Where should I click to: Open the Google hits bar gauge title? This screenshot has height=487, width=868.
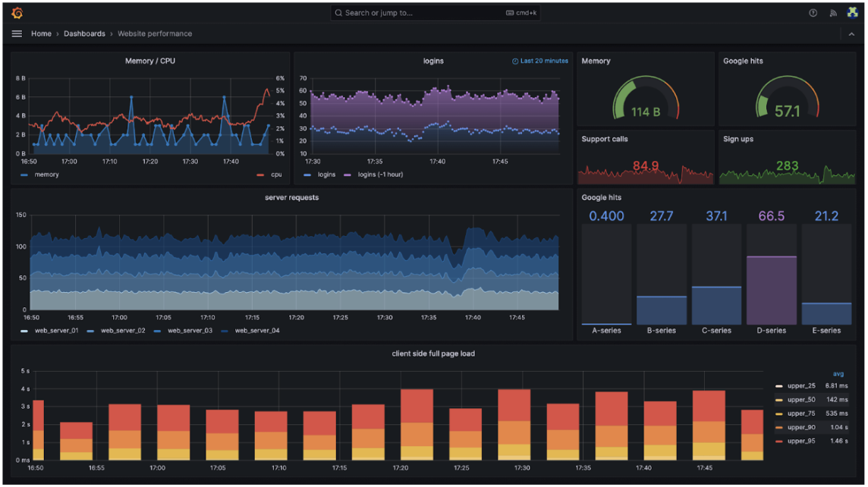click(x=601, y=197)
